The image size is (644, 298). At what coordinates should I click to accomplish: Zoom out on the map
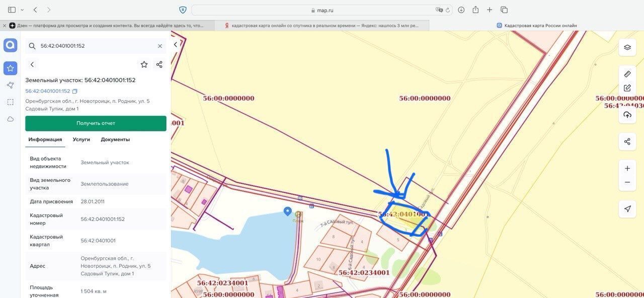tap(627, 182)
